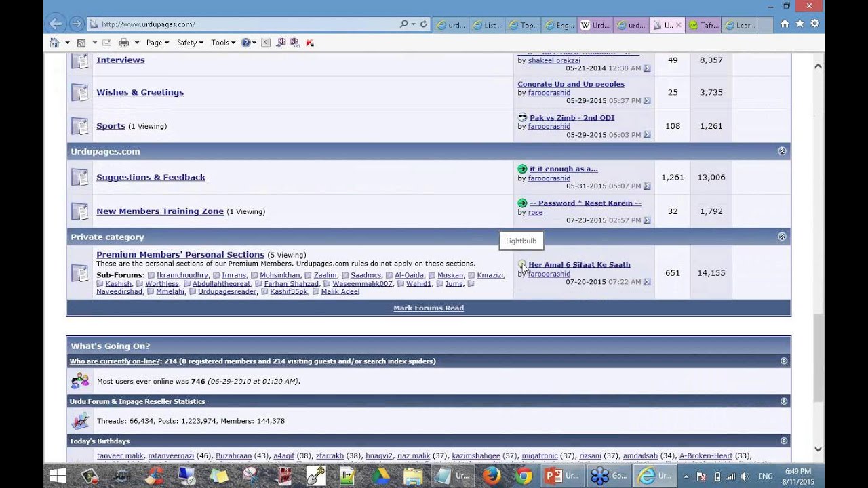Click the ENG language indicator in taskbar

click(x=766, y=476)
